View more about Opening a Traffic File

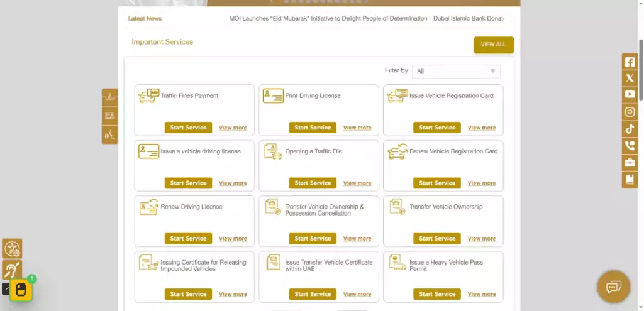pyautogui.click(x=357, y=183)
